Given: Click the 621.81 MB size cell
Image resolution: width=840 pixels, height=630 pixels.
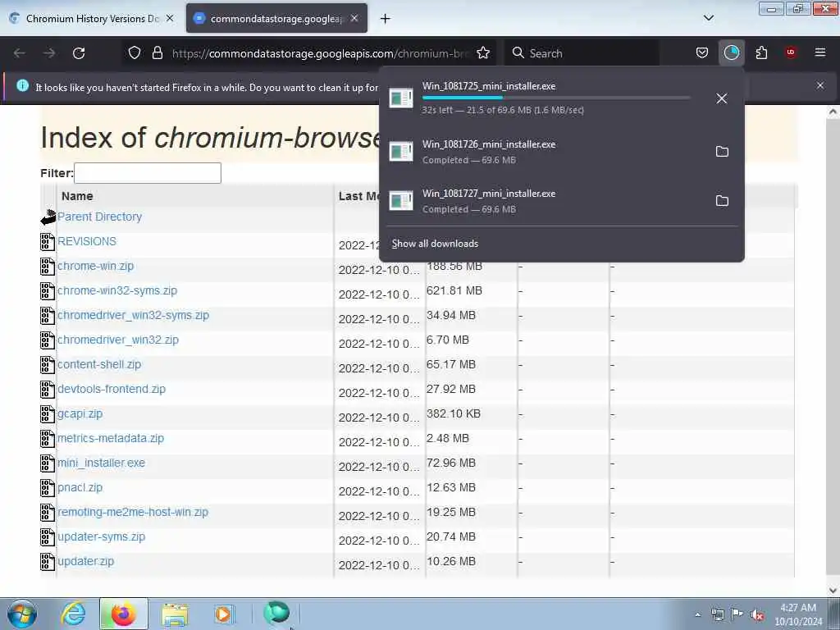Looking at the screenshot, I should pos(454,290).
